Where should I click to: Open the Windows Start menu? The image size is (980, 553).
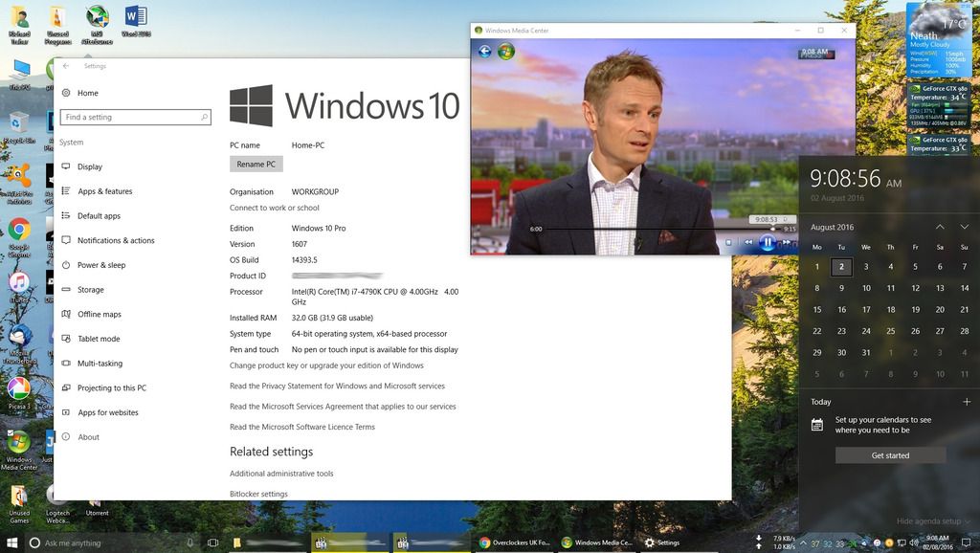click(x=11, y=542)
